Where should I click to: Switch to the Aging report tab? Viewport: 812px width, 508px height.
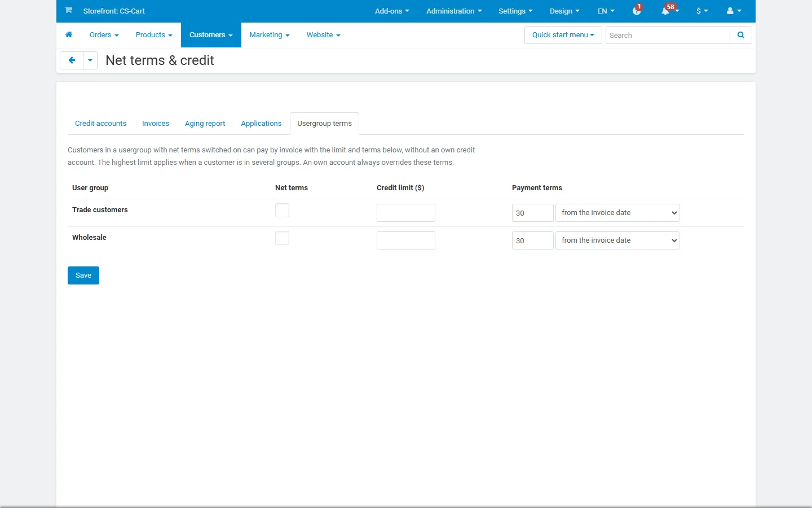[x=205, y=124]
